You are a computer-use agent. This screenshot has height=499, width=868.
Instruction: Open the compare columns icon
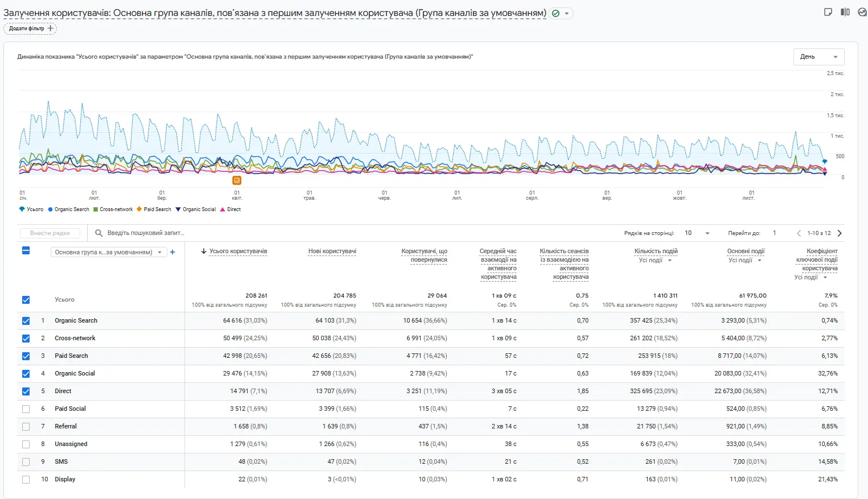coord(845,12)
